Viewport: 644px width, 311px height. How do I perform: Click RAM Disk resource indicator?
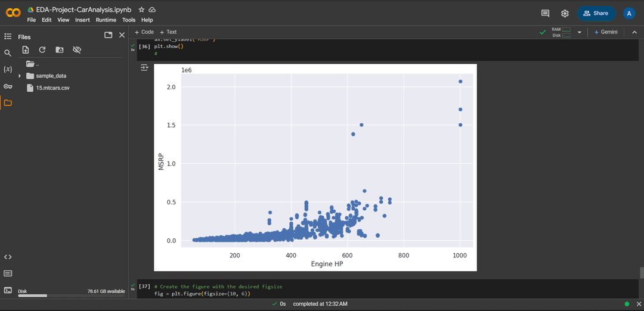pos(561,32)
